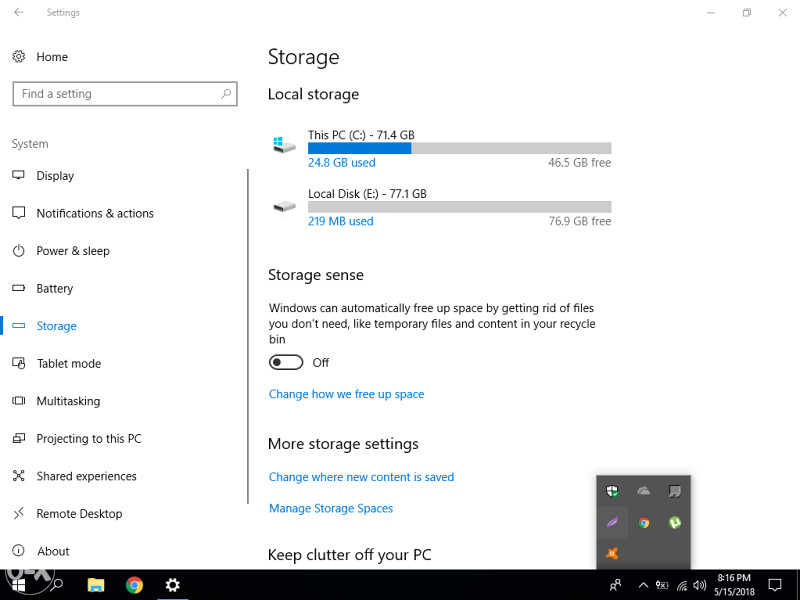Go back with the Settings back arrow
The image size is (800, 600).
(x=19, y=12)
